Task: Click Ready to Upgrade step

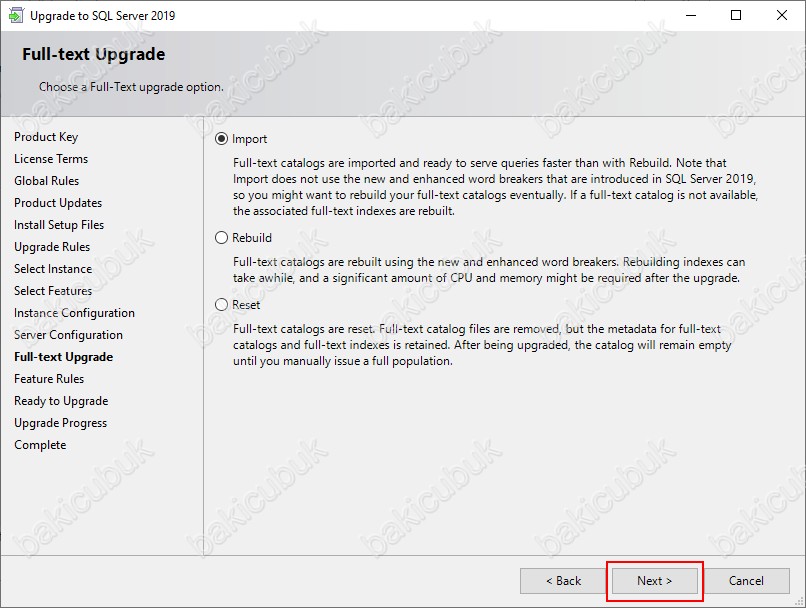Action: point(61,401)
